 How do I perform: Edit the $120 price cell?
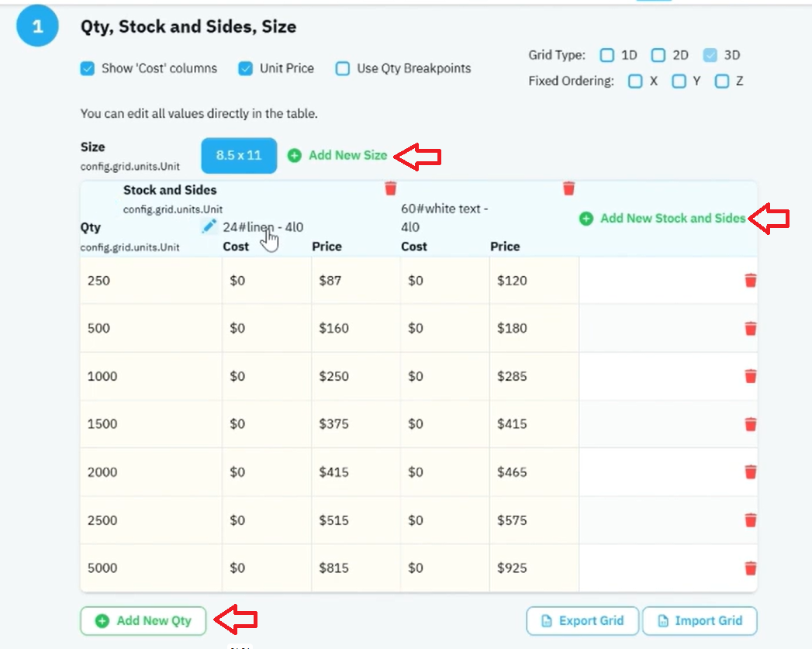[534, 281]
